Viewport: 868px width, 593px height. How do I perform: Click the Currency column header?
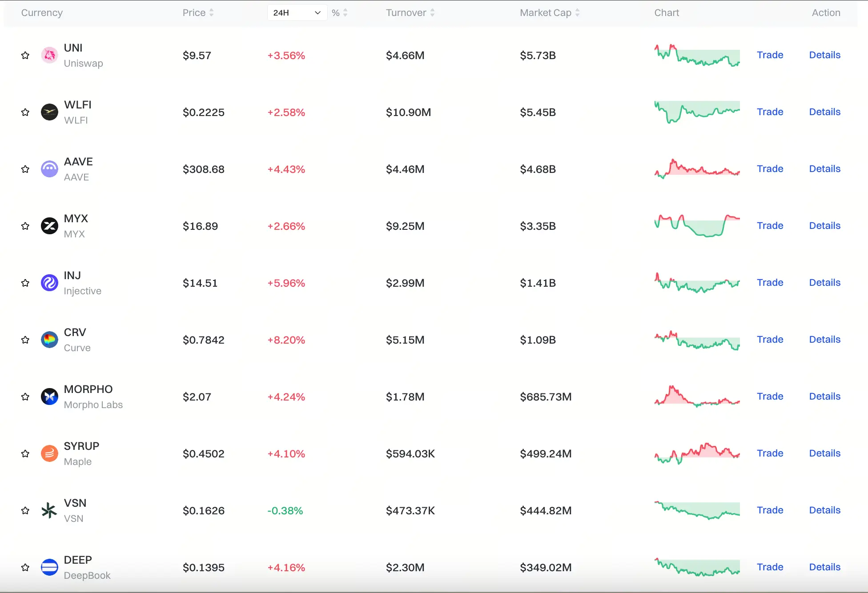[42, 13]
